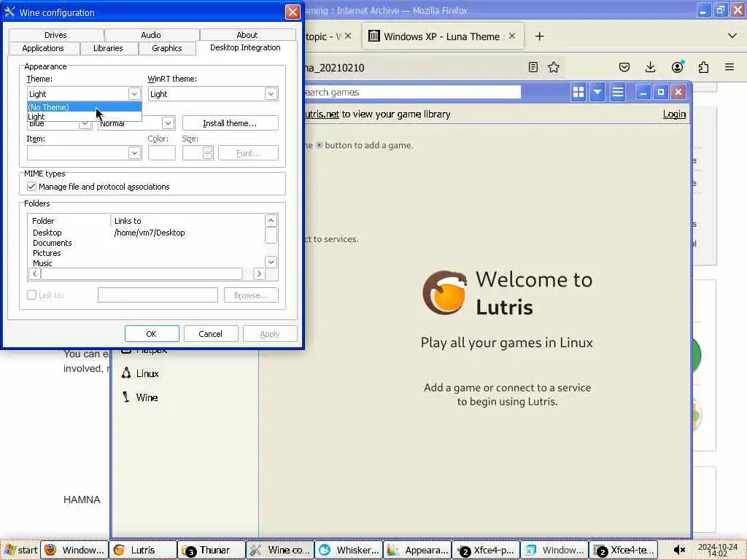Select (No Theme) in Theme dropdown list
This screenshot has height=560, width=747.
[x=85, y=107]
